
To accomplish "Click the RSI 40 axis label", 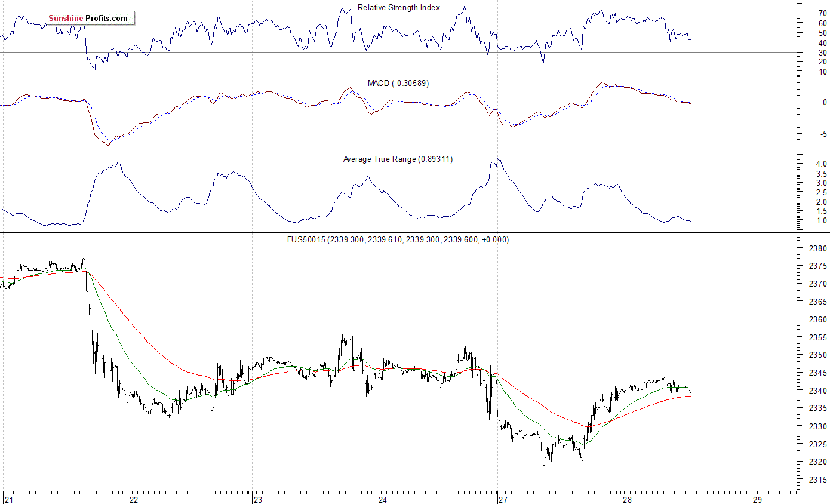I will click(x=823, y=42).
